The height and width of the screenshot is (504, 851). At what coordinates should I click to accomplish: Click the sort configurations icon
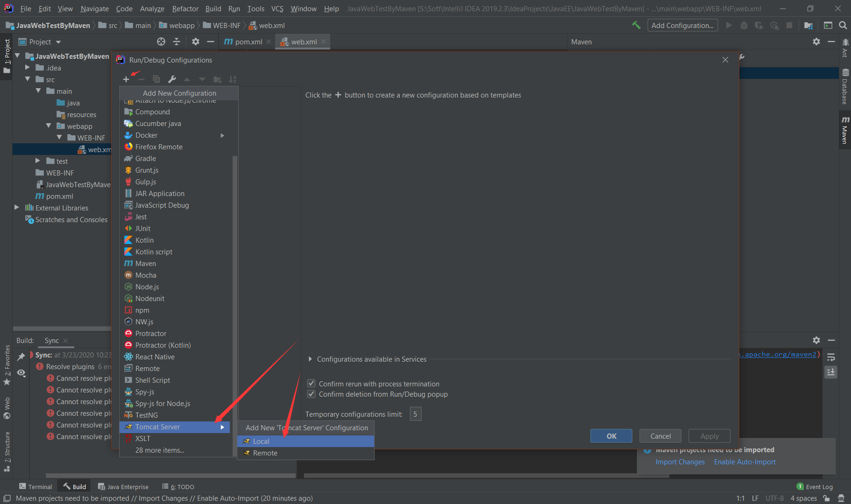click(233, 79)
